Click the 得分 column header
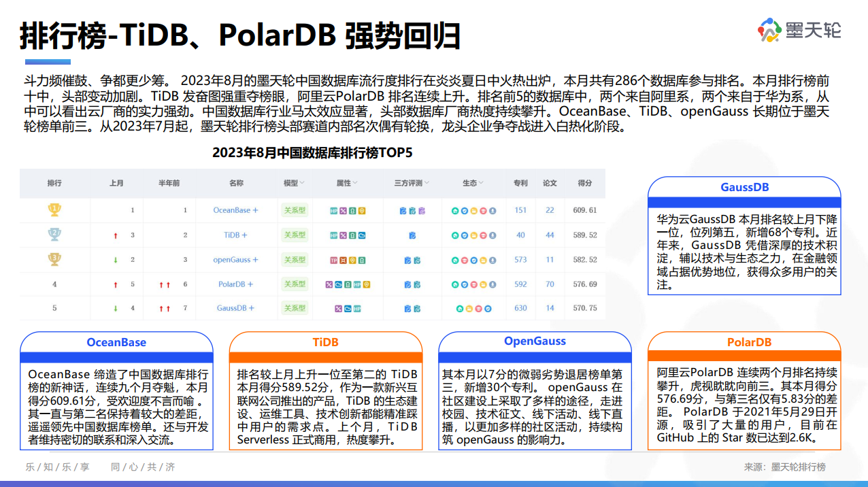 (585, 183)
